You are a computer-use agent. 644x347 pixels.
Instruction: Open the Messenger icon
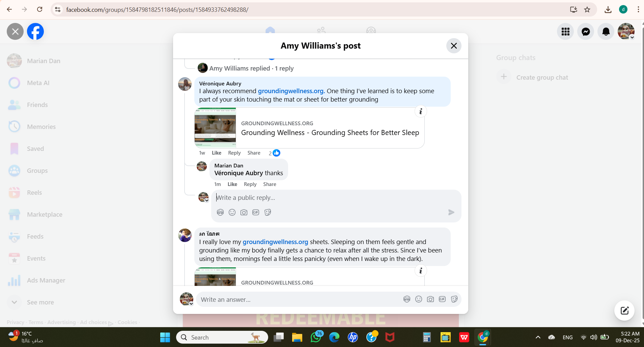click(586, 31)
